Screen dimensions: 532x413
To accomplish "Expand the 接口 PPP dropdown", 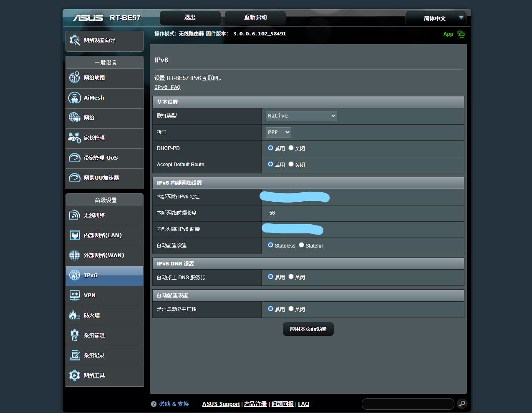I will (278, 132).
